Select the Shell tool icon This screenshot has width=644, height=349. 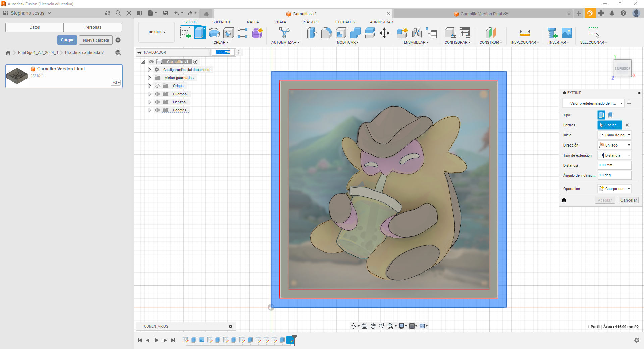[x=341, y=33]
